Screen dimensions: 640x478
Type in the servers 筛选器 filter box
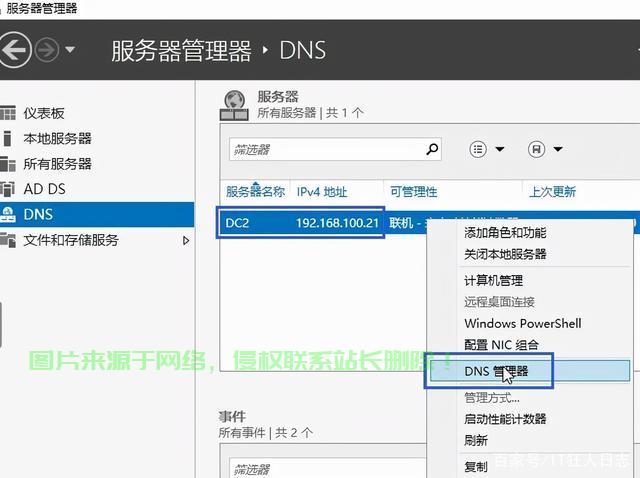(x=325, y=149)
